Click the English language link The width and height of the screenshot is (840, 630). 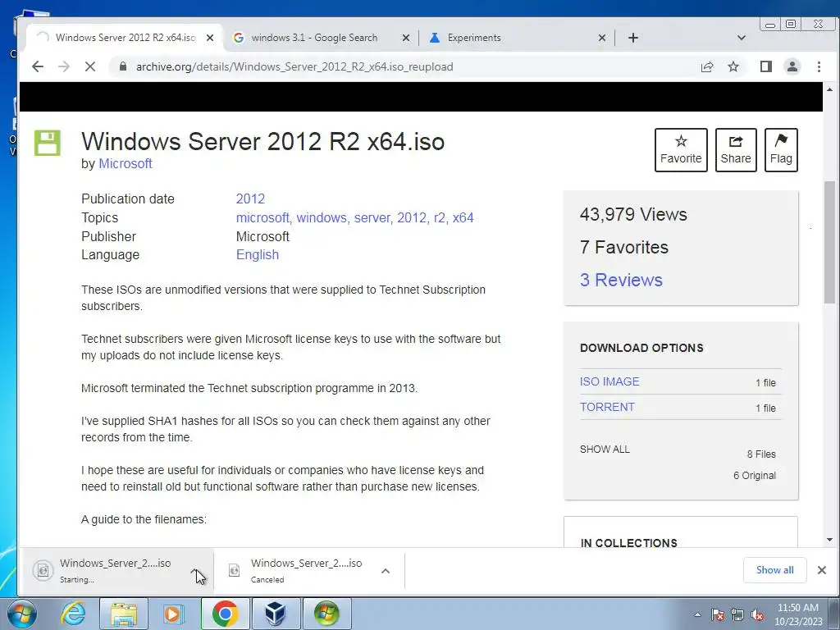point(258,255)
